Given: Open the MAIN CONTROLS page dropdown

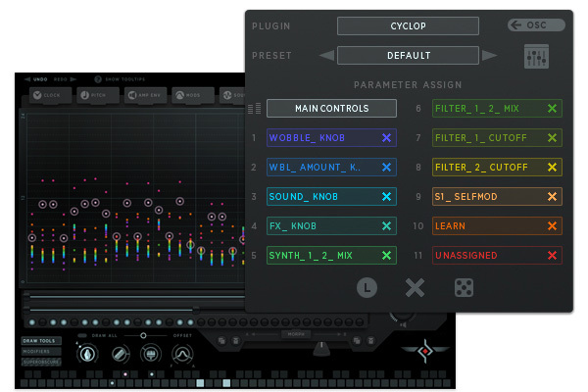Looking at the screenshot, I should [331, 109].
